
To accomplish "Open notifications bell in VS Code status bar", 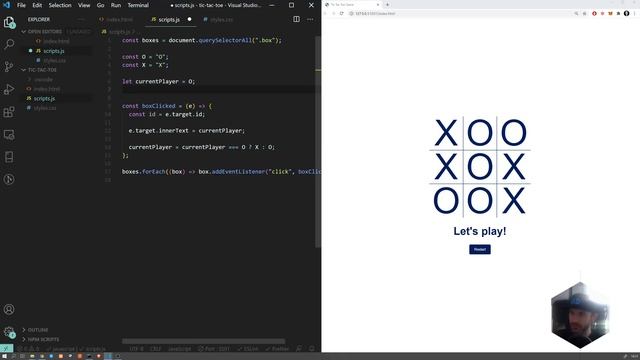I will pyautogui.click(x=312, y=349).
